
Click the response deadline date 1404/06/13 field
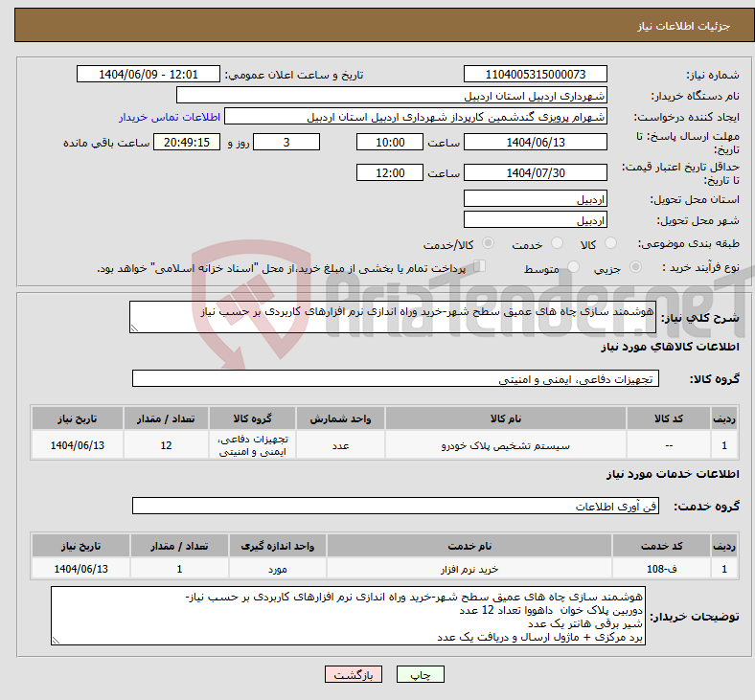tap(535, 142)
